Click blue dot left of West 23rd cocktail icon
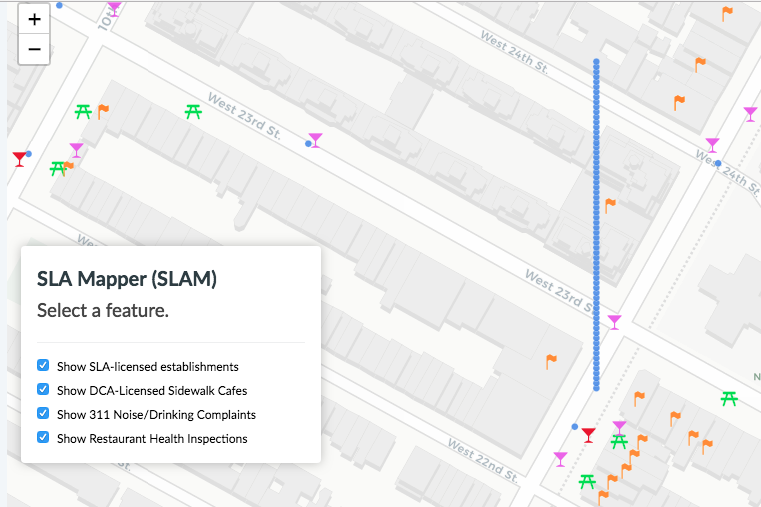The width and height of the screenshot is (761, 507). click(308, 144)
